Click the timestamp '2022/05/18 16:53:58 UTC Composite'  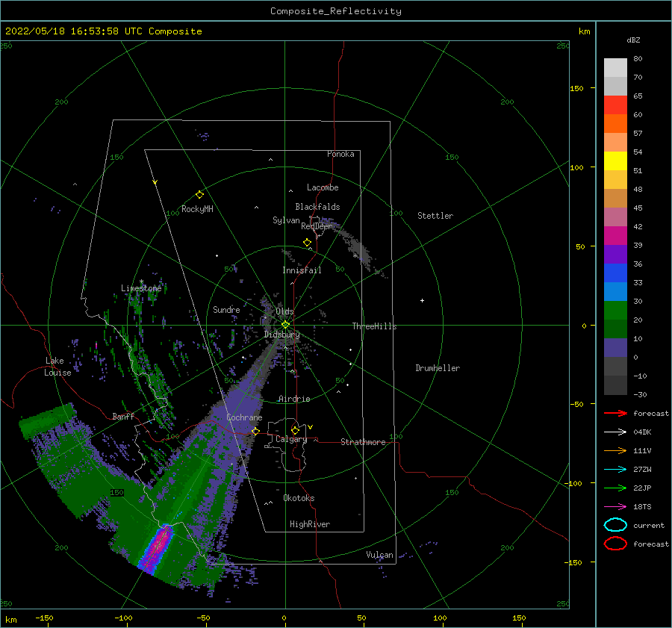[x=104, y=31]
